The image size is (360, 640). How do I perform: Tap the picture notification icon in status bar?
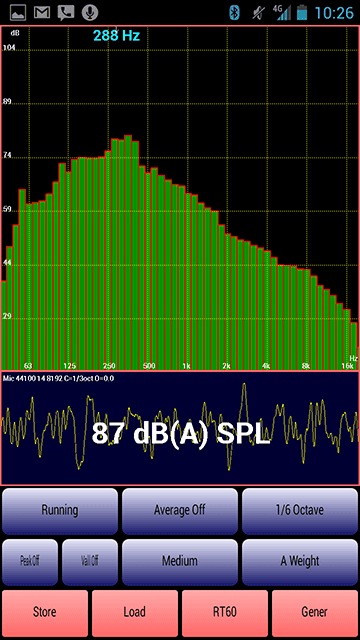coord(18,13)
